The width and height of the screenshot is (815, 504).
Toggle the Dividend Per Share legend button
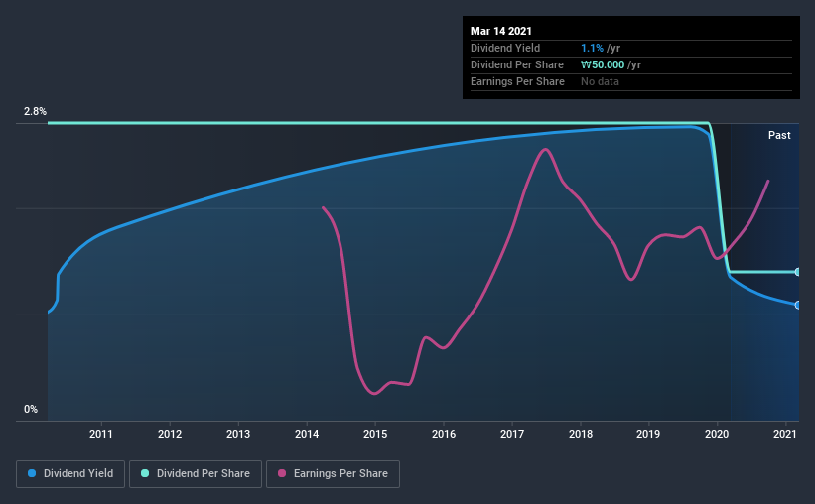pyautogui.click(x=196, y=474)
